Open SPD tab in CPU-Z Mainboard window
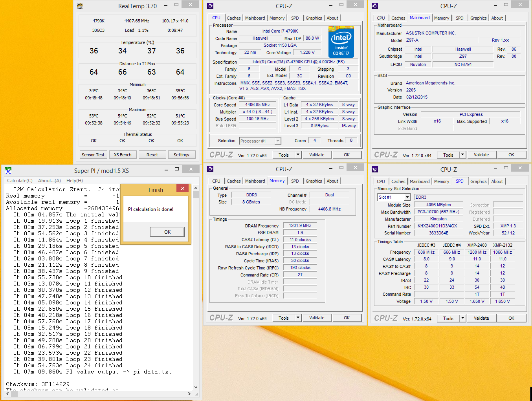Viewport: 532px width, 401px height. point(459,18)
